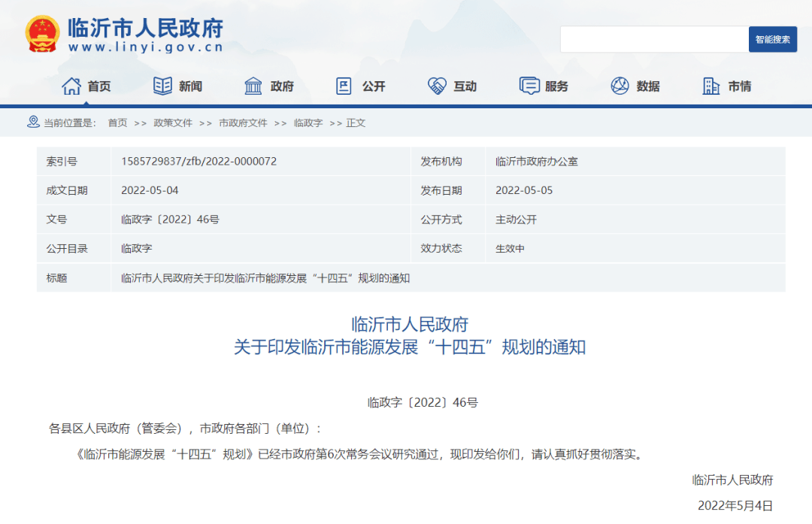Viewport: 812px width, 524px height.
Task: Click the national emblem logo
Action: [x=43, y=35]
